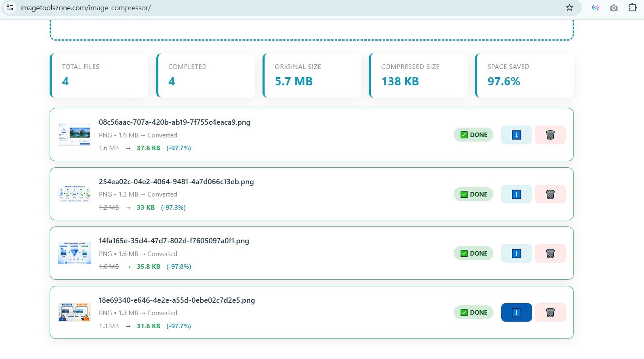Click the DONE badge for 08c56aac file
The image size is (644, 359).
coord(473,135)
